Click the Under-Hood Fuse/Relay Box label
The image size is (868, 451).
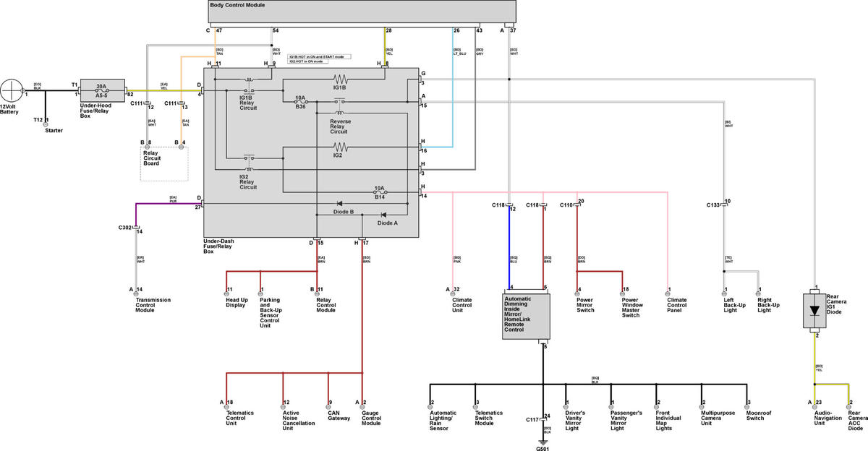[x=97, y=110]
